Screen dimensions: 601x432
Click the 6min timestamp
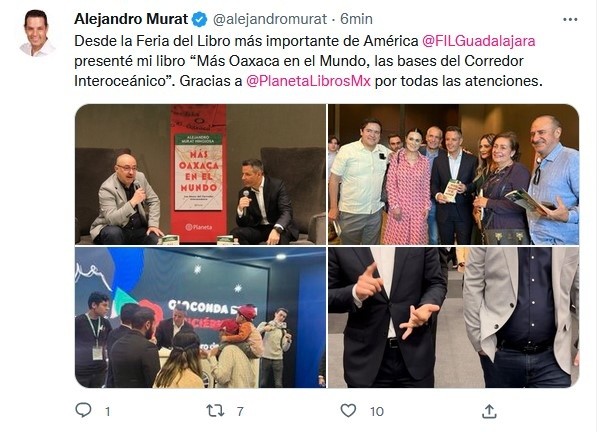356,19
